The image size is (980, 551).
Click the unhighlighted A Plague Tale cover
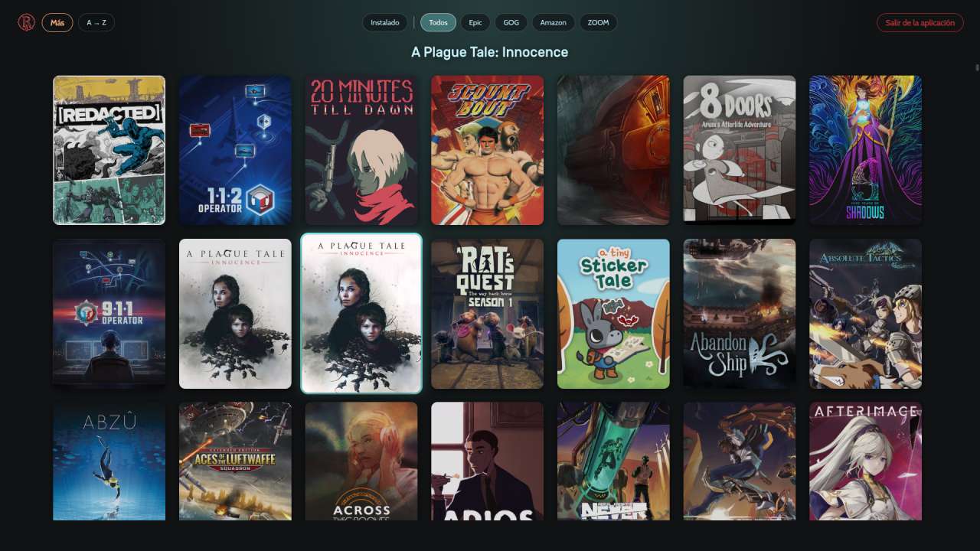(235, 314)
